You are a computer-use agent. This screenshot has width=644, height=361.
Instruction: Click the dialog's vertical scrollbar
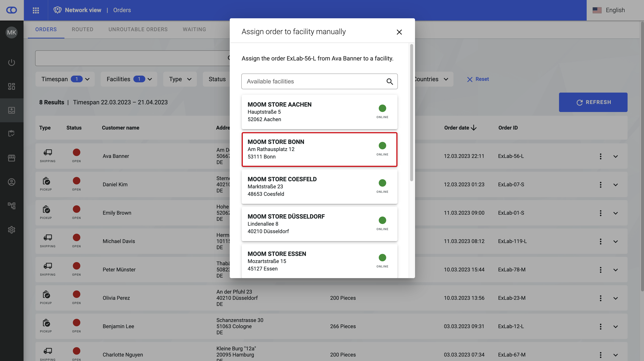point(411,112)
